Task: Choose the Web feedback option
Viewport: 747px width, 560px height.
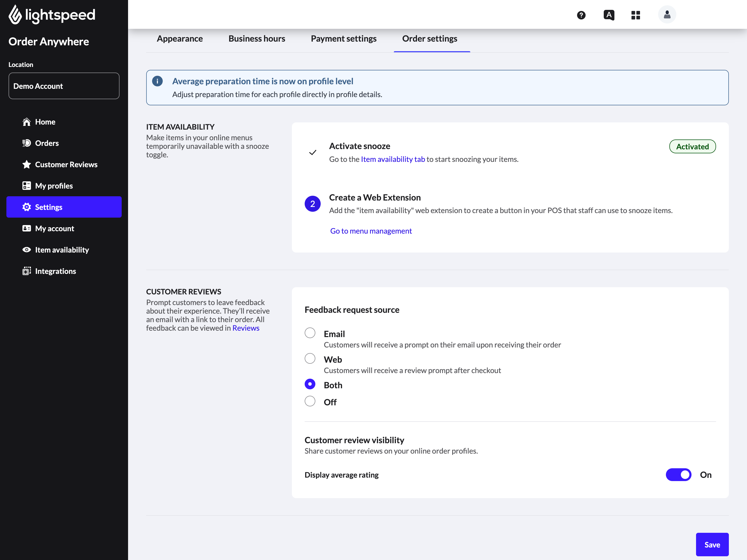Action: click(x=310, y=358)
